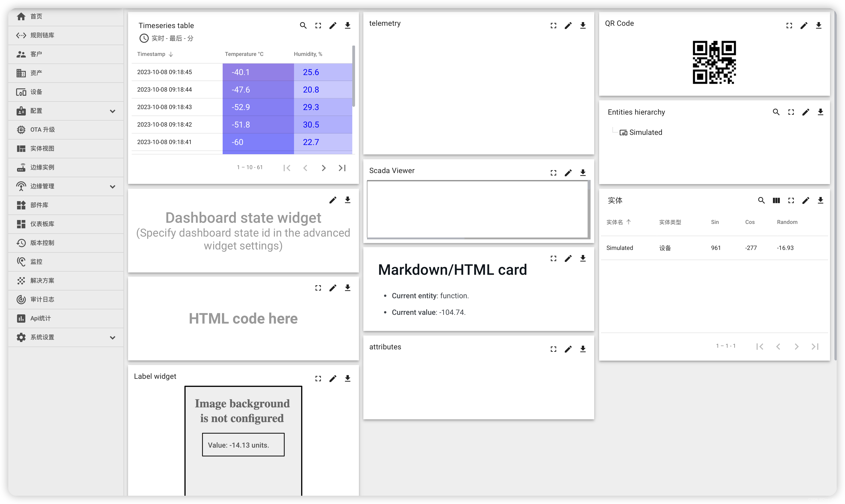Open 仪表板库 dashboards page

tap(66, 224)
